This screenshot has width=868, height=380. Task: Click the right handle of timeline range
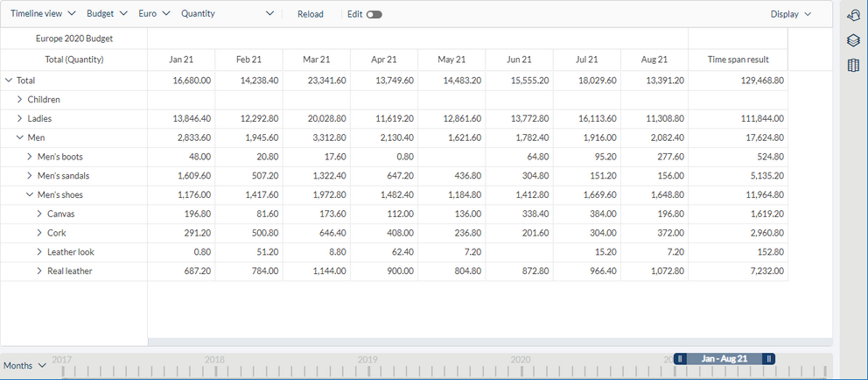768,359
